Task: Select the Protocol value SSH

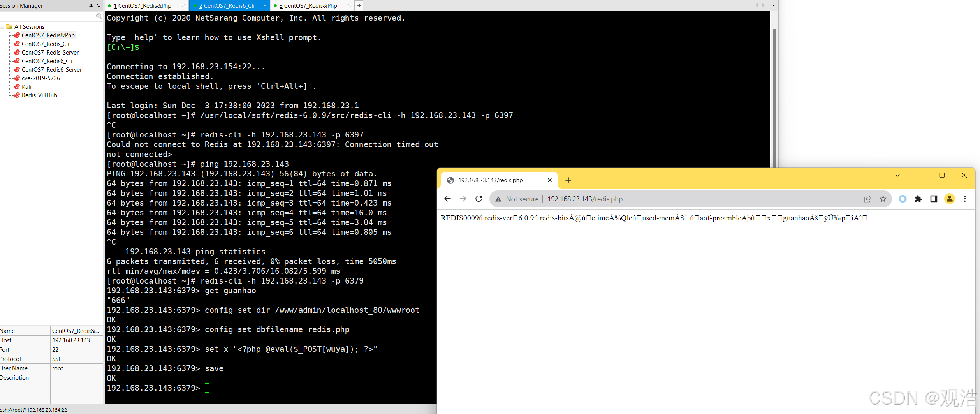Action: pyautogui.click(x=57, y=359)
